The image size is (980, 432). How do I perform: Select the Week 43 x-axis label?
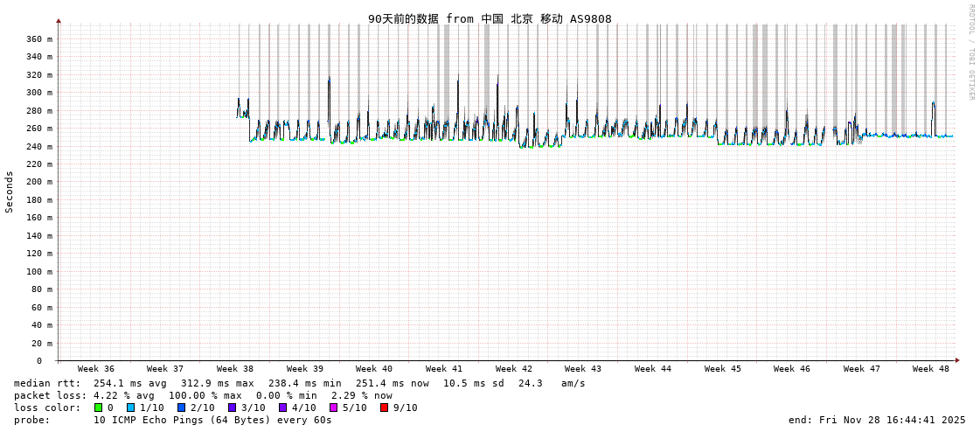coord(583,369)
